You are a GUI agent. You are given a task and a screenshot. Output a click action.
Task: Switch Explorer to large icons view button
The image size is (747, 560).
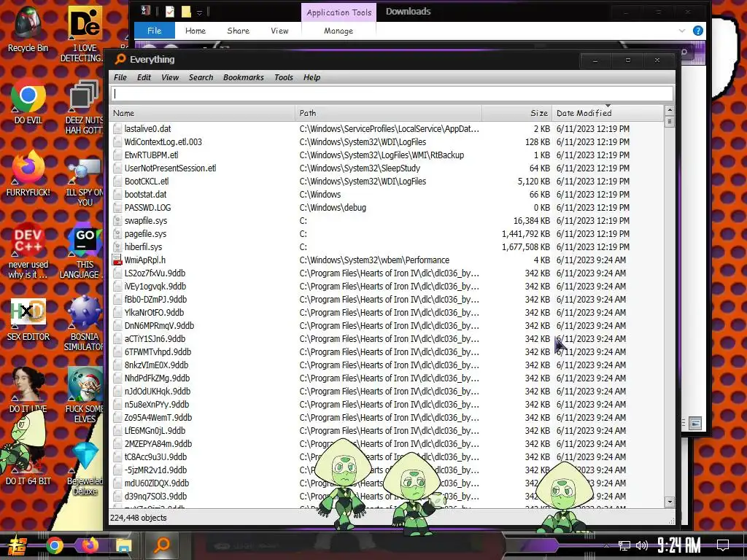pyautogui.click(x=695, y=423)
